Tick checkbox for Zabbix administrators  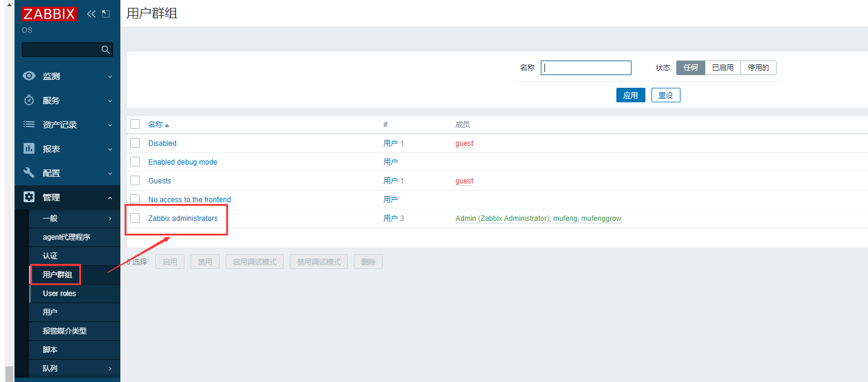pyautogui.click(x=135, y=218)
